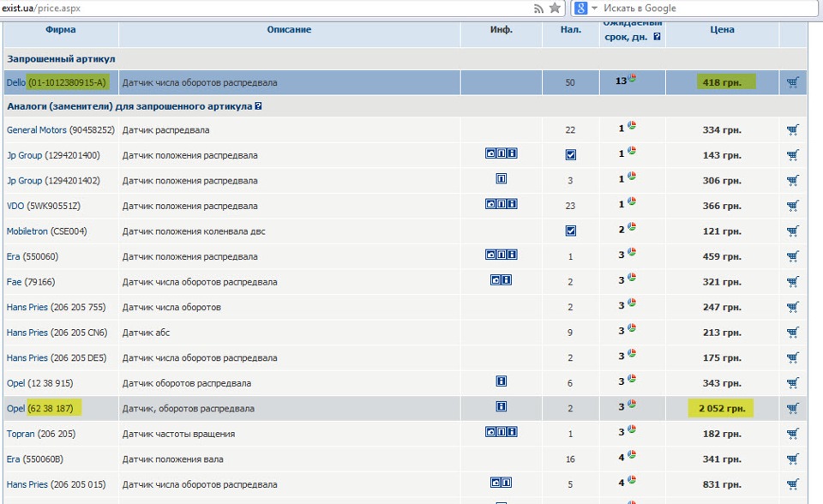Click the 418 грн. price

722,82
